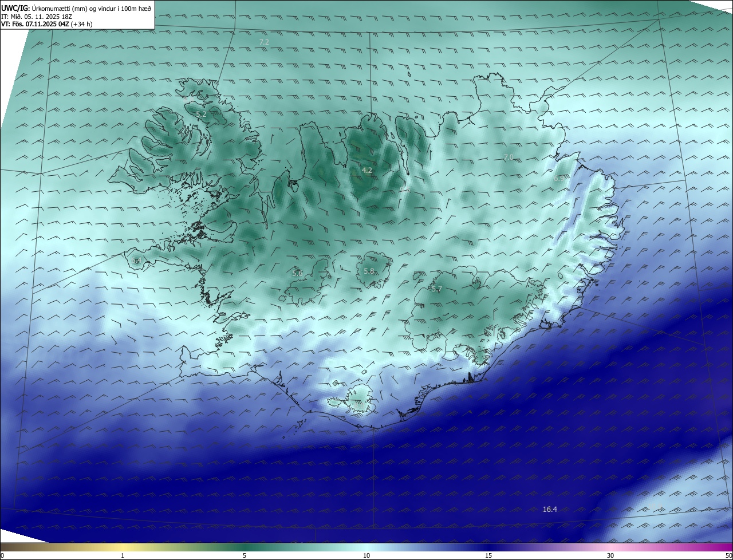
Task: Click the 15 tick on color scale
Action: pos(488,555)
